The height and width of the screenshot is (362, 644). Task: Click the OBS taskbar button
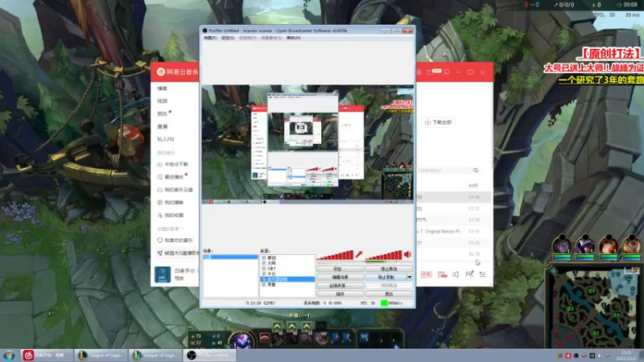tap(209, 355)
